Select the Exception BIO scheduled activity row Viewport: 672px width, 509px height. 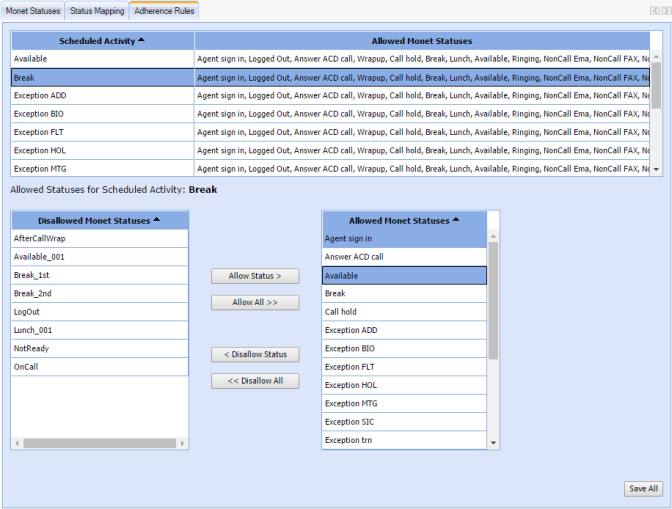pyautogui.click(x=102, y=114)
